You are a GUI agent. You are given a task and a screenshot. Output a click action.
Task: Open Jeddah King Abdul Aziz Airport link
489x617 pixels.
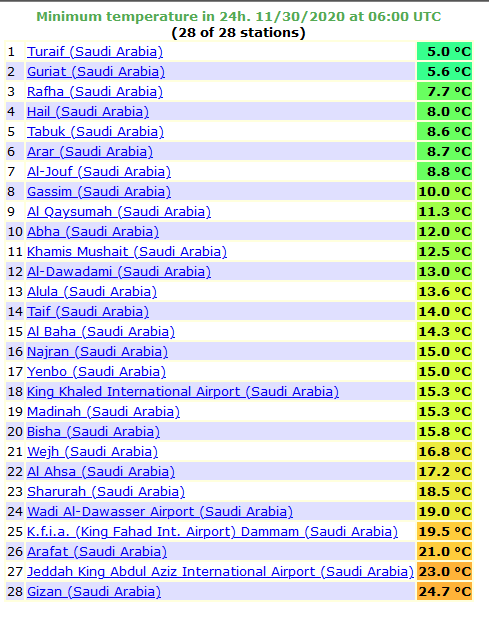tap(220, 572)
